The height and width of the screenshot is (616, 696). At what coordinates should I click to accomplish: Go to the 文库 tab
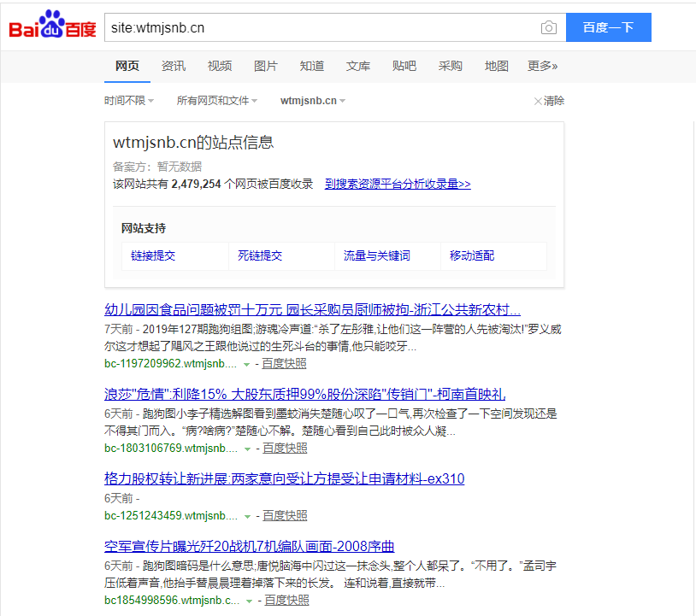(358, 66)
